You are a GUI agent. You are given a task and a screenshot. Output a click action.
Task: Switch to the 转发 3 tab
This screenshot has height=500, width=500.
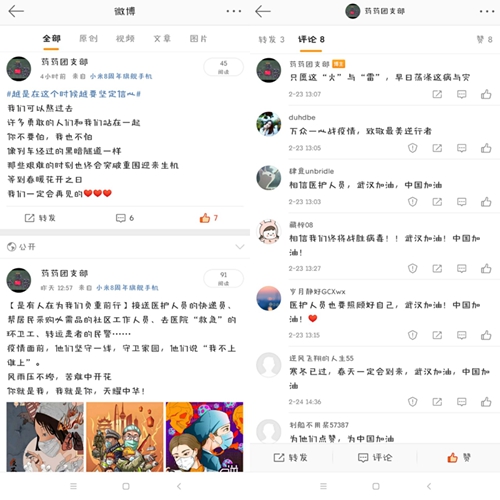[x=272, y=40]
